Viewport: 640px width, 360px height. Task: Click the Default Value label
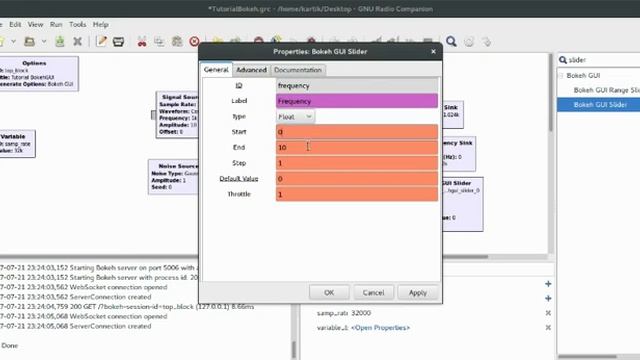click(239, 179)
